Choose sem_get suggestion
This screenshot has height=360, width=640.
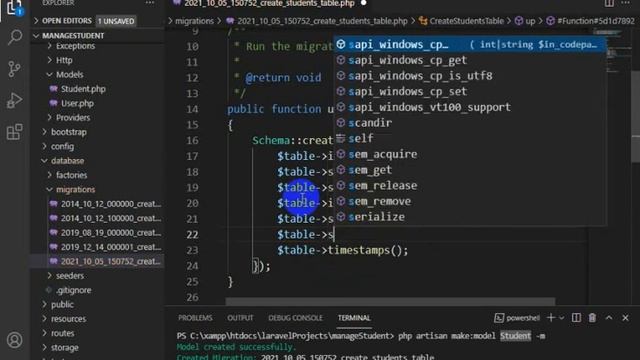coord(470,170)
